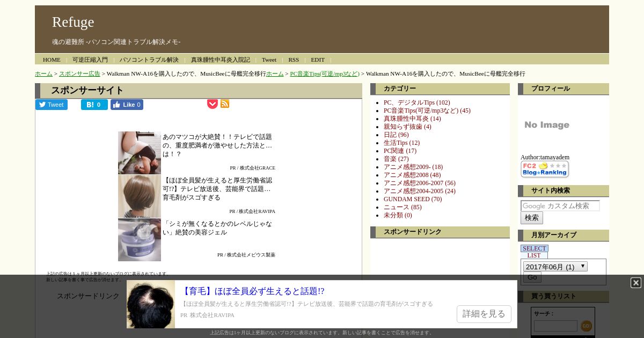Image resolution: width=644 pixels, height=338 pixels.
Task: Open the hair growth ad thumbnail
Action: tap(140, 196)
